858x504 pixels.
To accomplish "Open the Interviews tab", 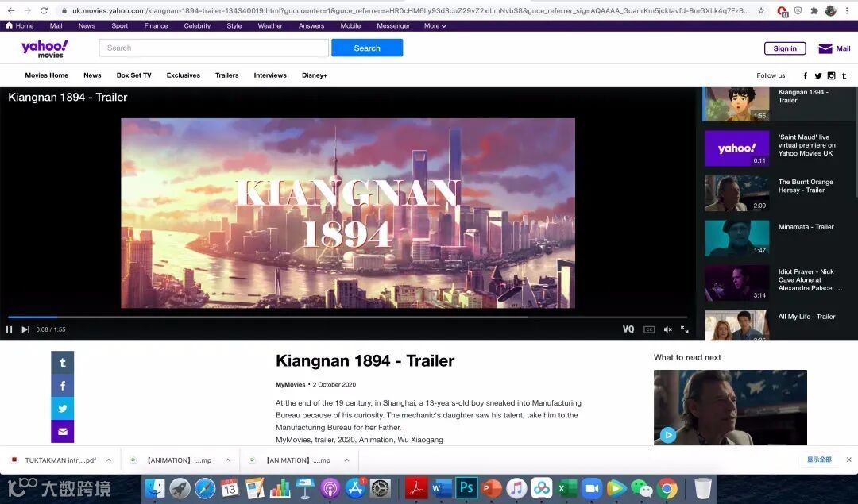I will coord(270,75).
